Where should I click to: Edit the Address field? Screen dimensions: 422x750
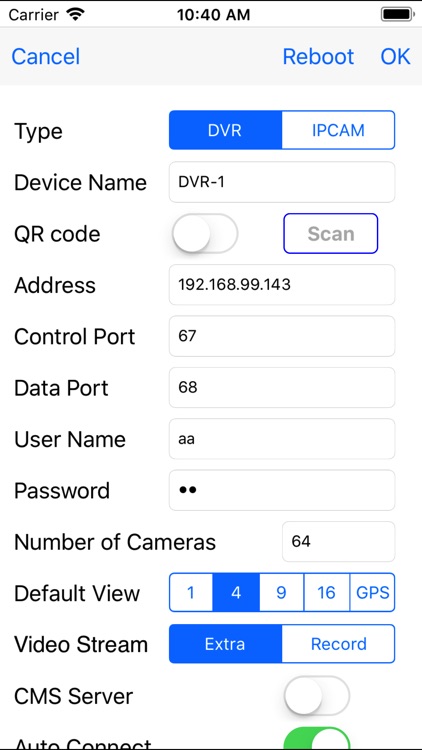coord(282,285)
